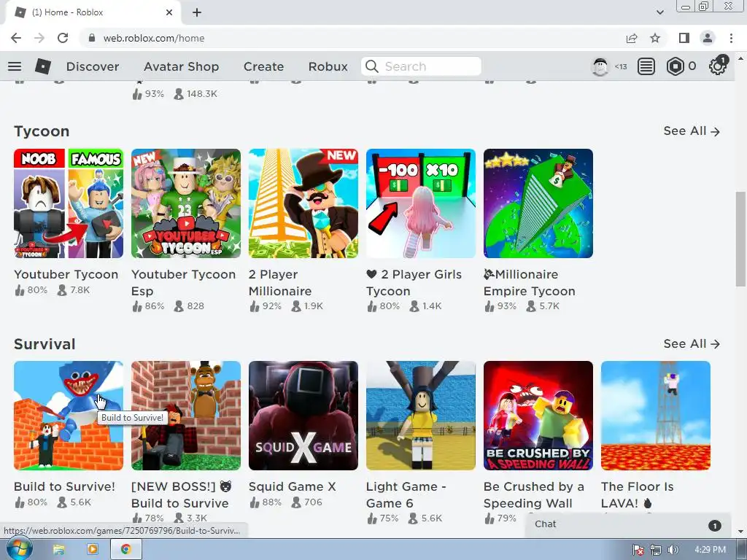This screenshot has width=747, height=560.
Task: Click the browser address bar URL
Action: click(x=154, y=38)
